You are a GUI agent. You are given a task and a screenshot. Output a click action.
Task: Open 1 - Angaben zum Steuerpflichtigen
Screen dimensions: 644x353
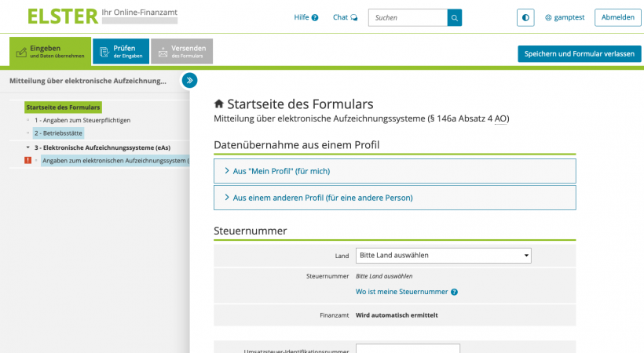[x=82, y=120]
